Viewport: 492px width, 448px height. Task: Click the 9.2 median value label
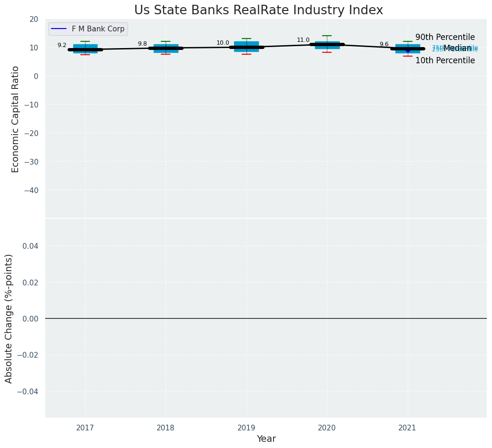pyautogui.click(x=62, y=46)
